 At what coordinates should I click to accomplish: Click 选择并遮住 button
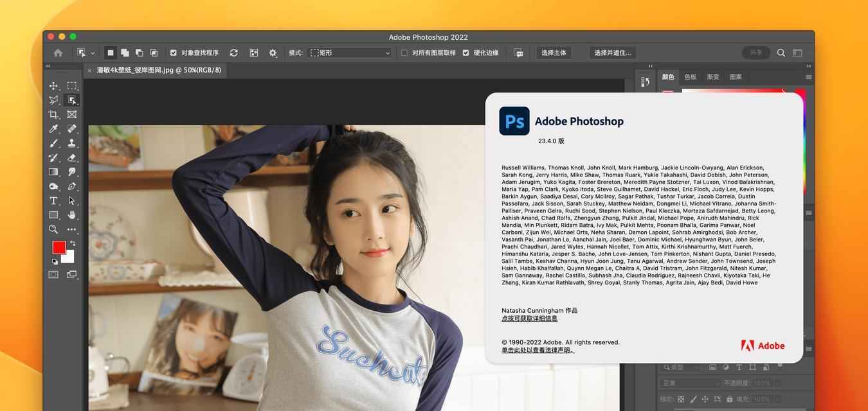pos(612,53)
